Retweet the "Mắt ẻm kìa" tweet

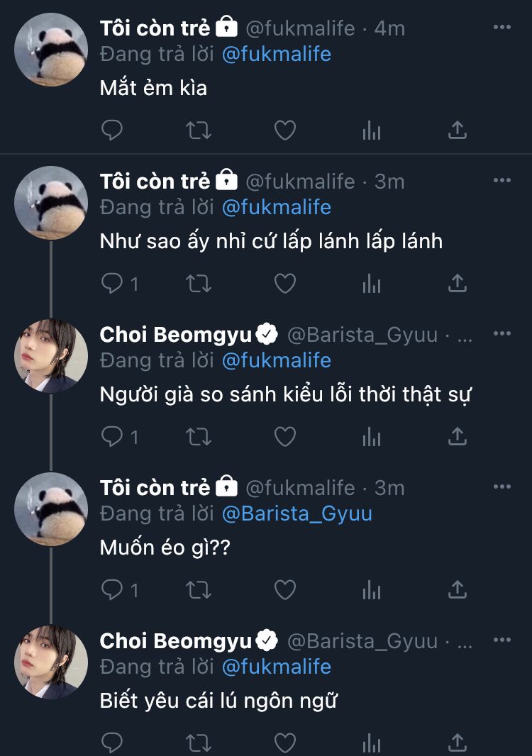pos(199,130)
